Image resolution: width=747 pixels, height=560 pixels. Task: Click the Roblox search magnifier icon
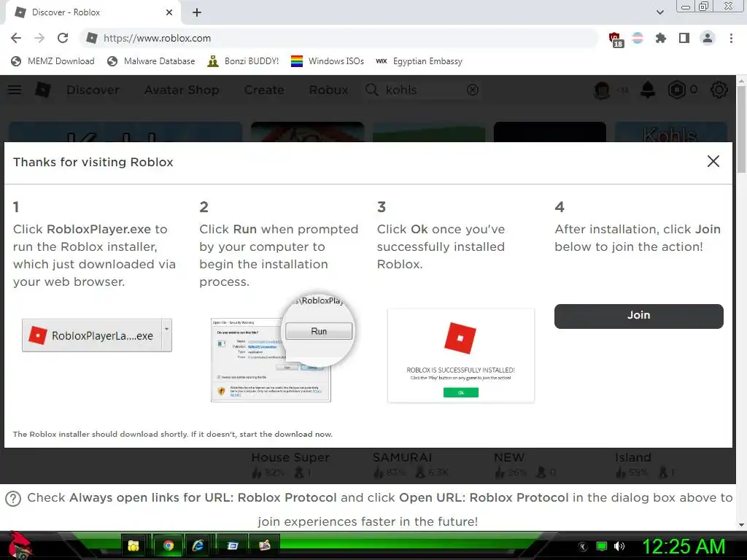(371, 90)
